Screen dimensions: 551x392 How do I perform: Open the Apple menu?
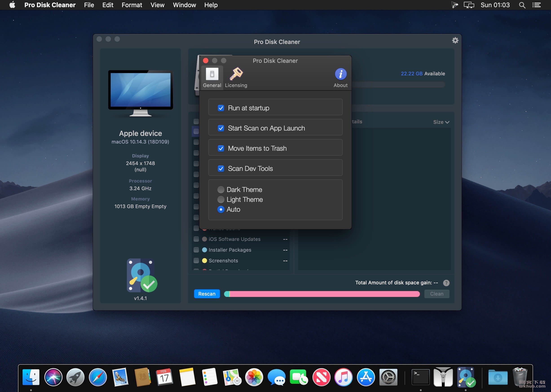[x=12, y=5]
